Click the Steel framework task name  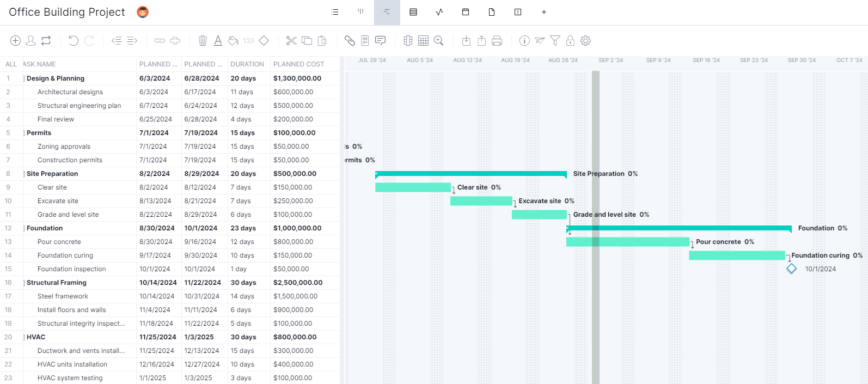[63, 296]
